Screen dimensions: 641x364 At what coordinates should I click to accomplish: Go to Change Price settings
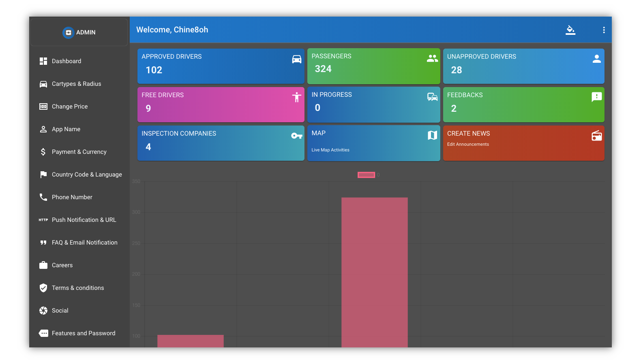click(x=70, y=106)
